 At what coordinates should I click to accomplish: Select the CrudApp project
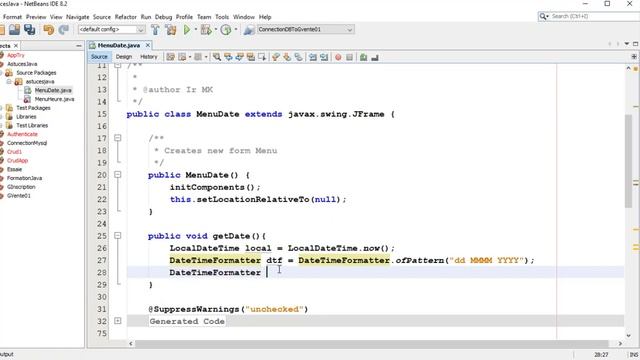pyautogui.click(x=17, y=160)
